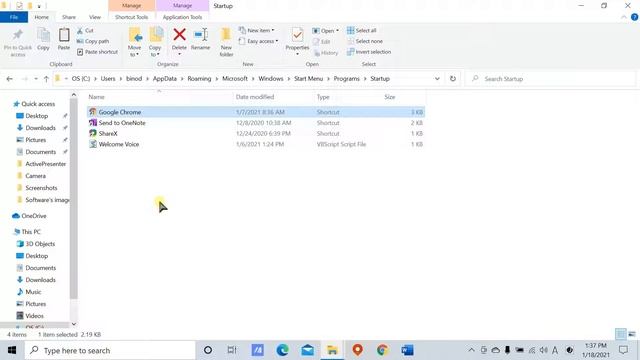Open OneDrive in the navigation pane
This screenshot has height=360, width=640.
click(33, 216)
